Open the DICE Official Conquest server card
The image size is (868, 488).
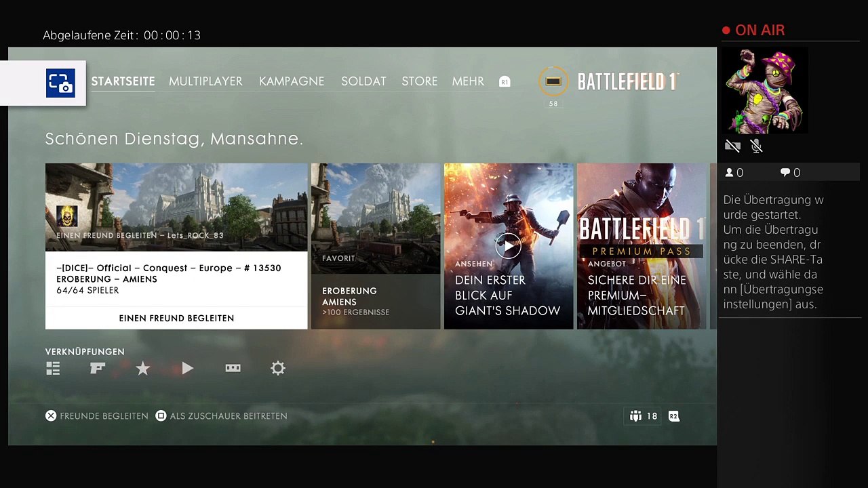tap(176, 246)
